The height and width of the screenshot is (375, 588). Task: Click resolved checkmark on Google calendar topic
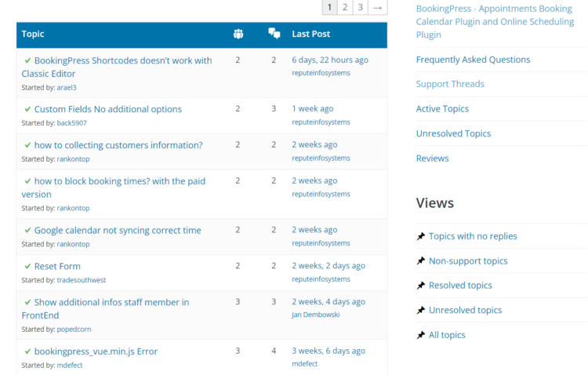click(x=27, y=230)
